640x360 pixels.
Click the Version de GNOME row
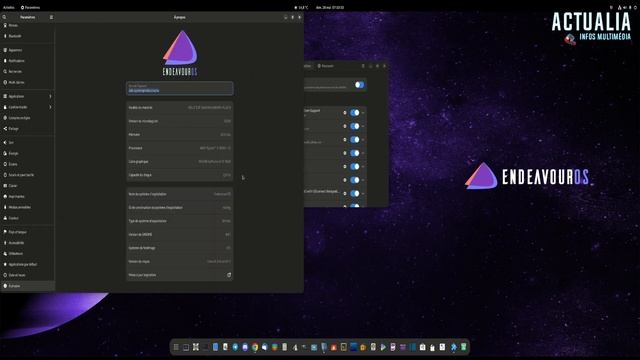pos(180,234)
